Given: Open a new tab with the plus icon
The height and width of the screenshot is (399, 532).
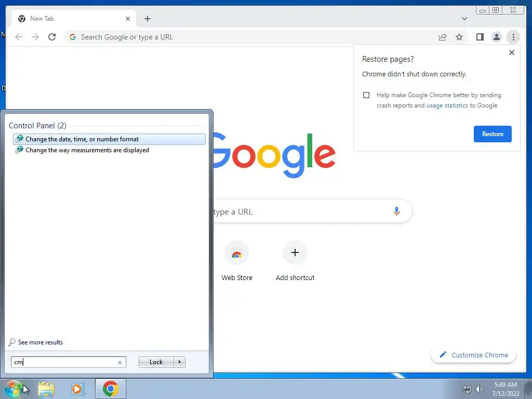Looking at the screenshot, I should pos(147,19).
